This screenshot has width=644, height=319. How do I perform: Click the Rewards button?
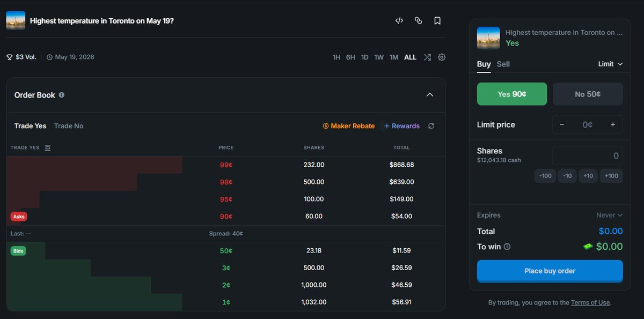(x=401, y=126)
